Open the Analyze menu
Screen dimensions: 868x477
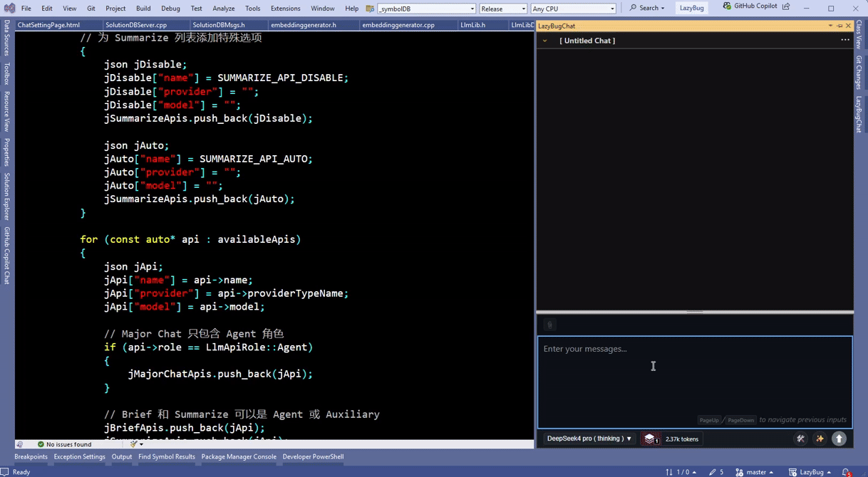coord(224,9)
